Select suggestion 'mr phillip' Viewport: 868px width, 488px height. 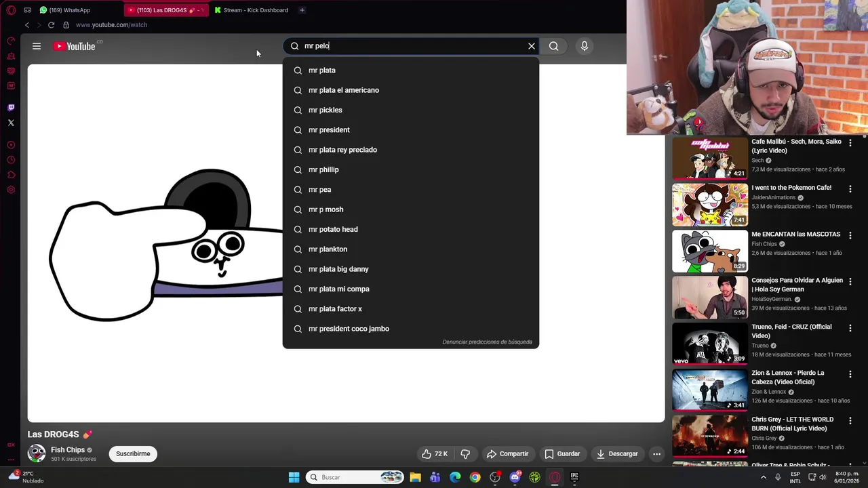coord(411,169)
